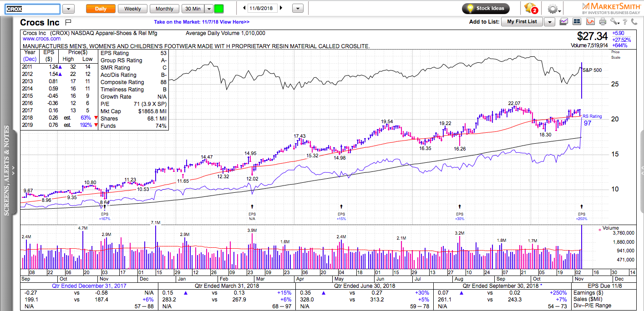Click the EPS +15% marker on chart
The height and width of the screenshot is (311, 644).
click(341, 213)
